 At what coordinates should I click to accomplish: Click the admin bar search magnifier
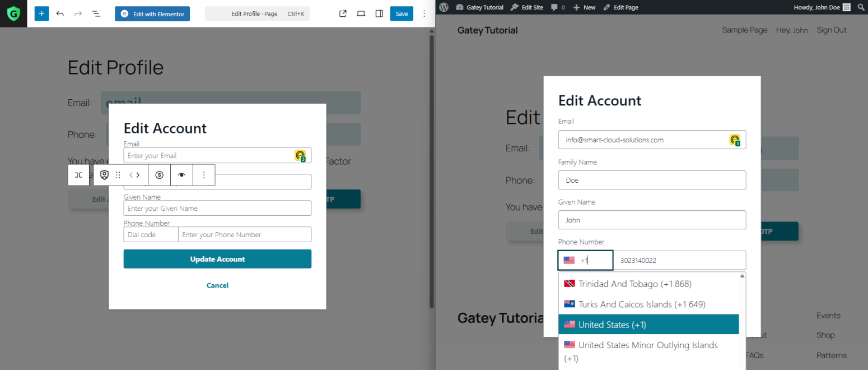point(861,7)
